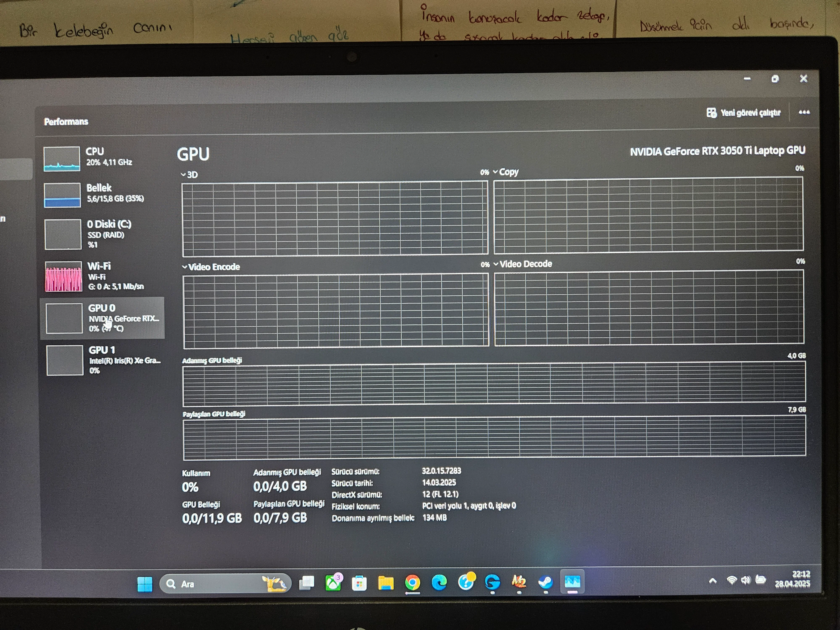This screenshot has width=840, height=630.
Task: Select the Wi-Fi pink graph thumbnail
Action: click(x=63, y=276)
